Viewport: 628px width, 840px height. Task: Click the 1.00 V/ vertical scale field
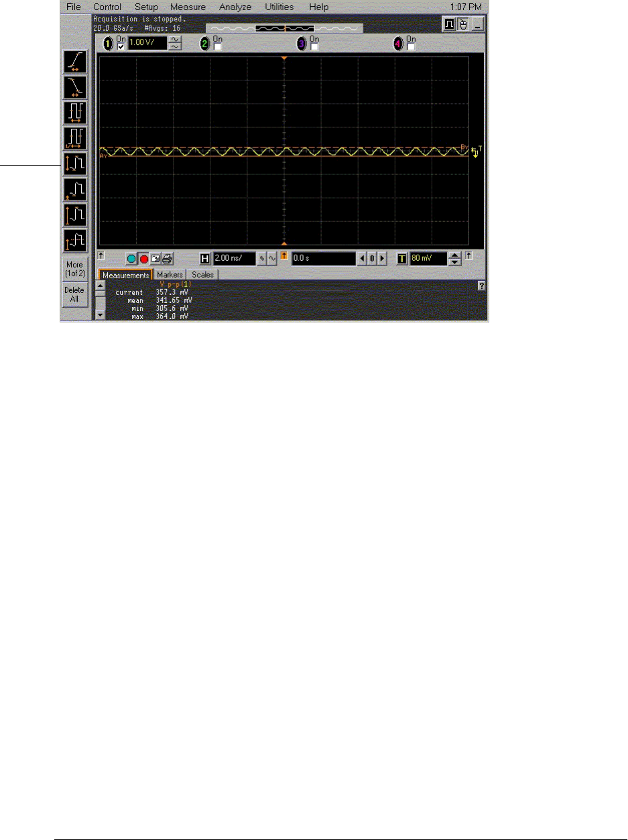click(x=147, y=44)
